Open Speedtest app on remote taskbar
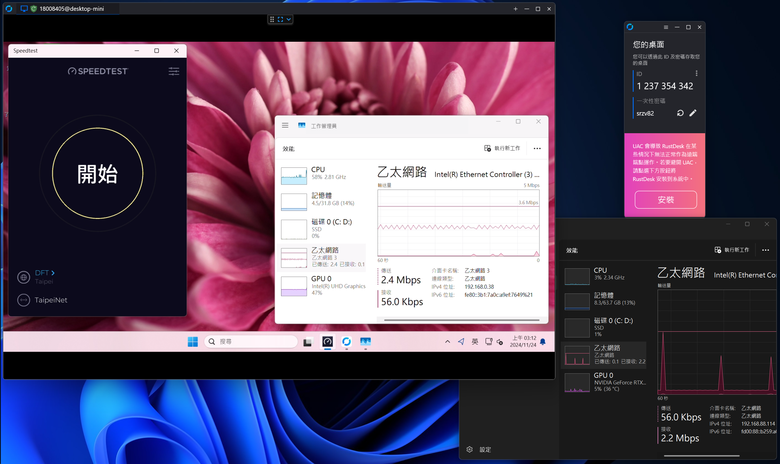780x464 pixels. [x=327, y=342]
